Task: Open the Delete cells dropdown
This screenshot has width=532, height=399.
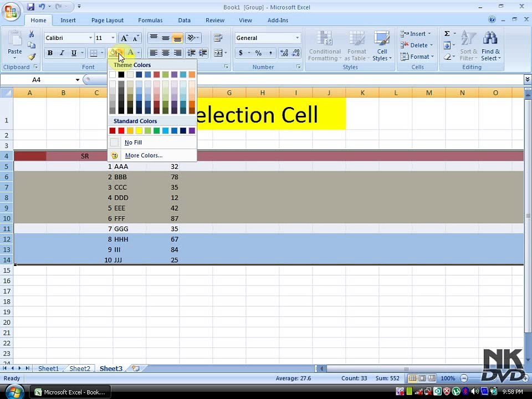Action: point(417,45)
